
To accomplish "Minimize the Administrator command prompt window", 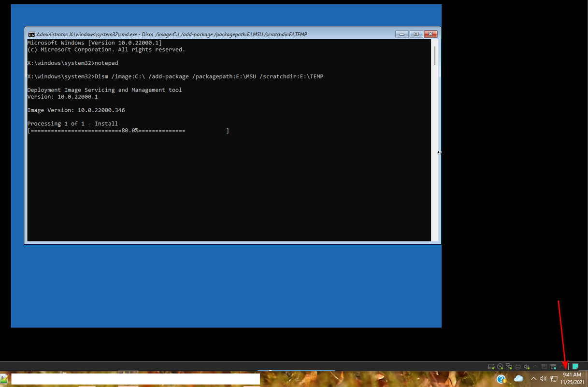I will click(x=402, y=34).
